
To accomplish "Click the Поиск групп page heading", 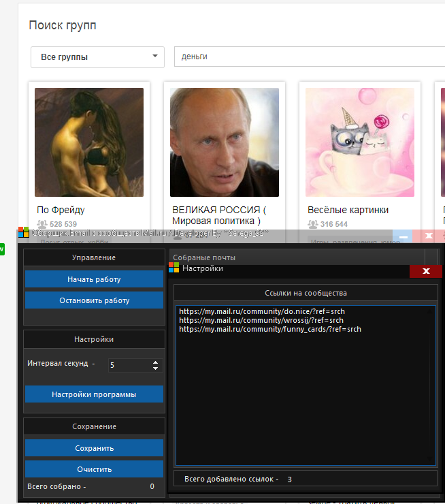I will [63, 25].
